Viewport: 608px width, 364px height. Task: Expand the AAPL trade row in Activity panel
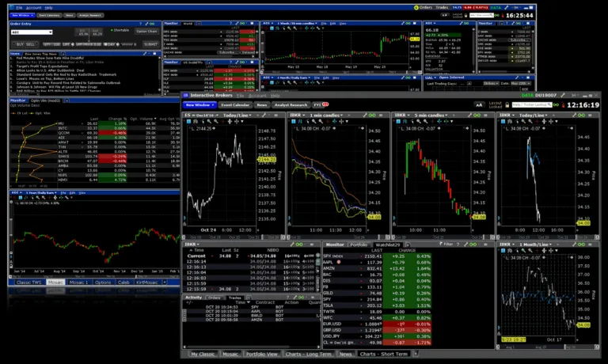click(x=184, y=311)
